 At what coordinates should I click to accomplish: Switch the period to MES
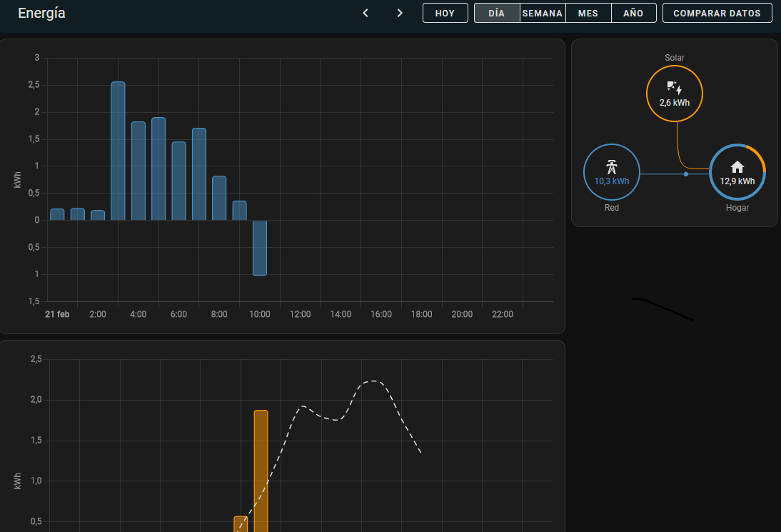(x=588, y=13)
